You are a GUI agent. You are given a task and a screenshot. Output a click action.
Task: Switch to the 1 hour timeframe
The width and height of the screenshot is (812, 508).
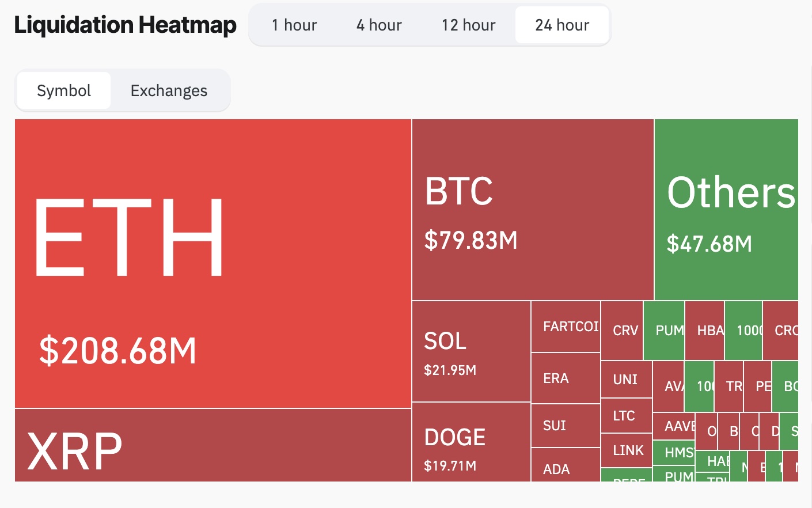(x=294, y=25)
